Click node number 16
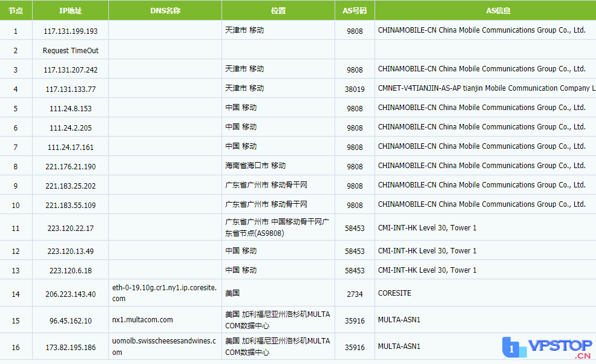Screen dimensions: 596x364 (x=16, y=348)
